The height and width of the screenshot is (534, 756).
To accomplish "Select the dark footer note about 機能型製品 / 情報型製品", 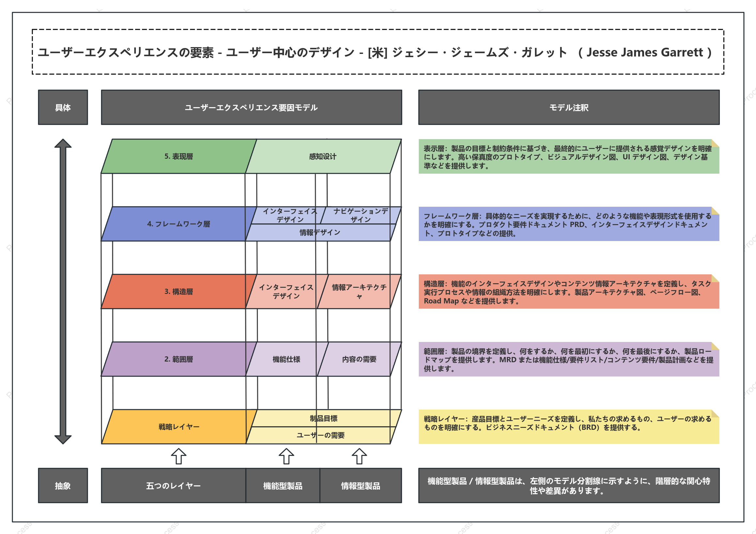I will (569, 486).
